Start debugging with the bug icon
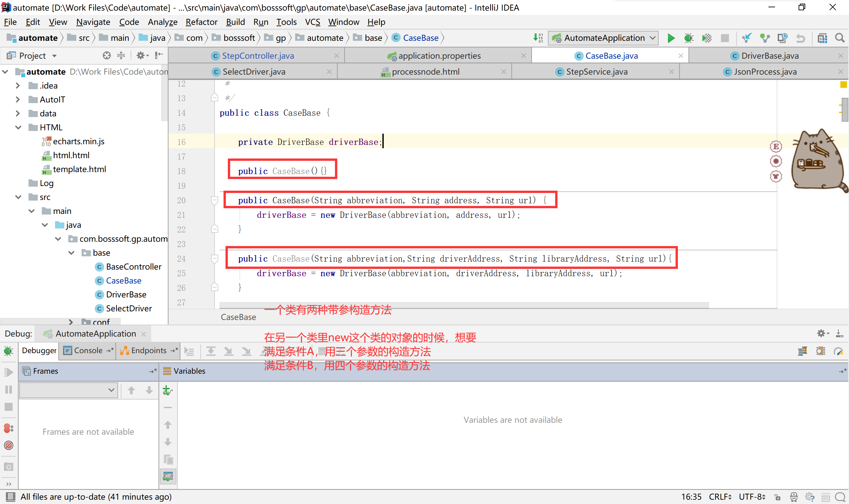Image resolution: width=849 pixels, height=504 pixels. (x=689, y=38)
